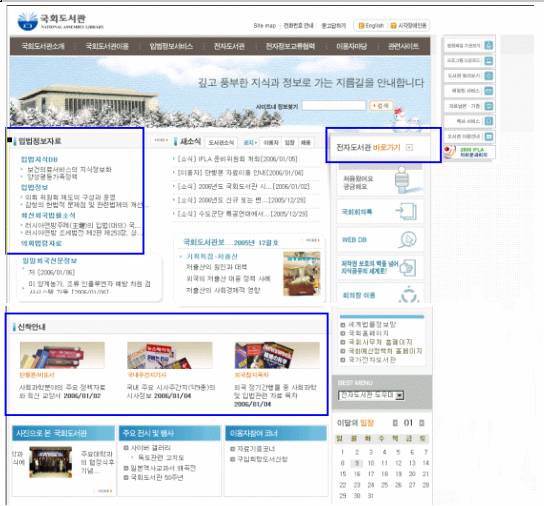Image resolution: width=544 pixels, height=506 pixels.
Task: Click the site search input field
Action: [334, 106]
